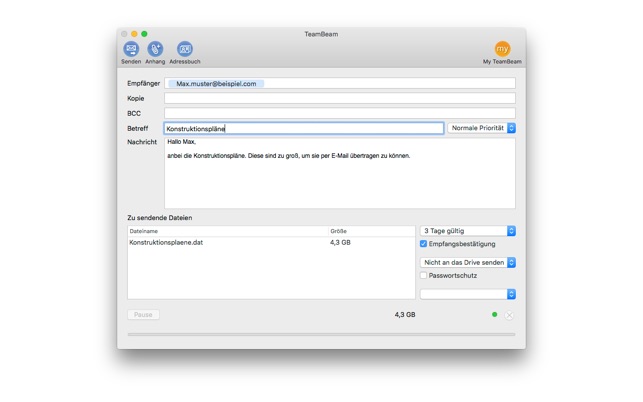
Task: Click the Senden toolbar icon
Action: coord(131,49)
